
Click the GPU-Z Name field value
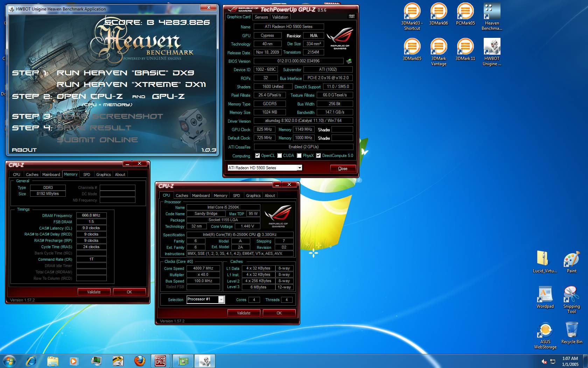(x=289, y=27)
